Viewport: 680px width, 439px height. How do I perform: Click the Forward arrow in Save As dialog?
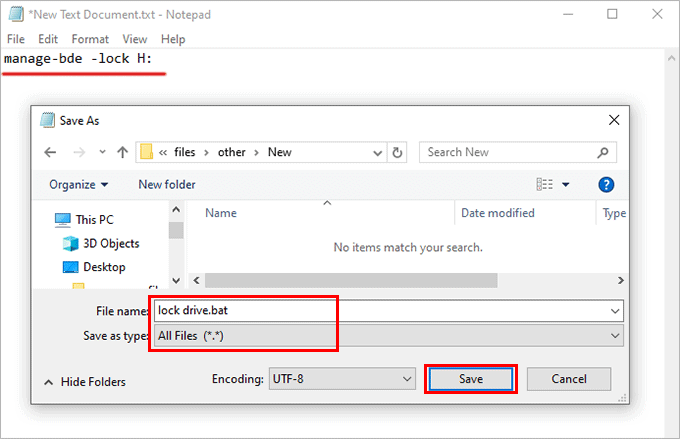click(x=79, y=152)
